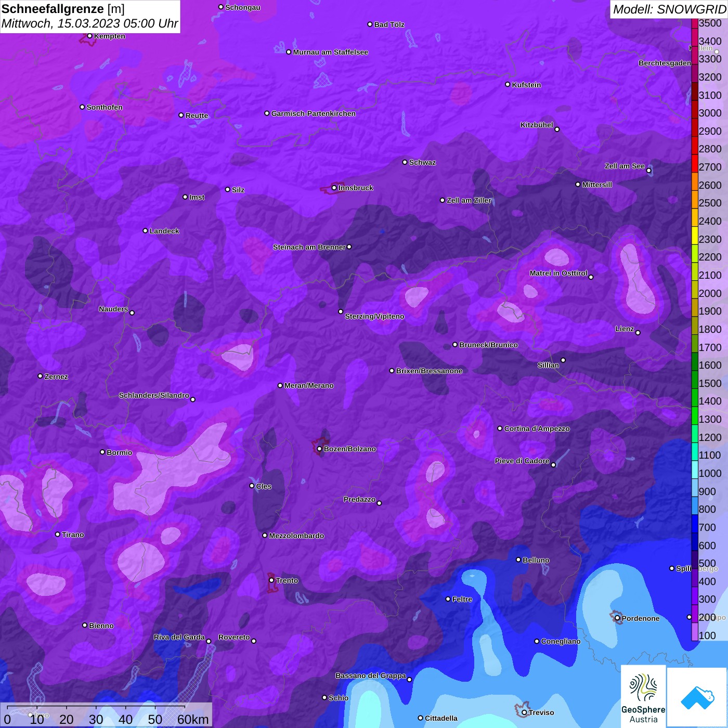Viewport: 728px width, 728px height.
Task: Click the Innsbruck city marker dot
Action: [x=334, y=188]
